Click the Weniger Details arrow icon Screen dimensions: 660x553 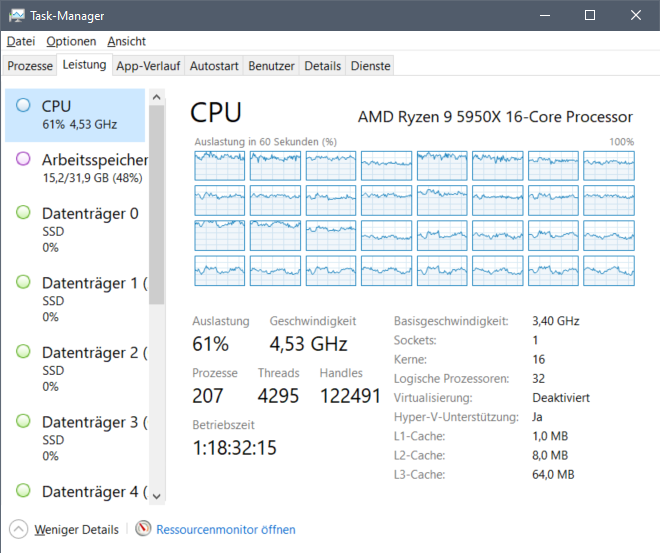pyautogui.click(x=19, y=529)
